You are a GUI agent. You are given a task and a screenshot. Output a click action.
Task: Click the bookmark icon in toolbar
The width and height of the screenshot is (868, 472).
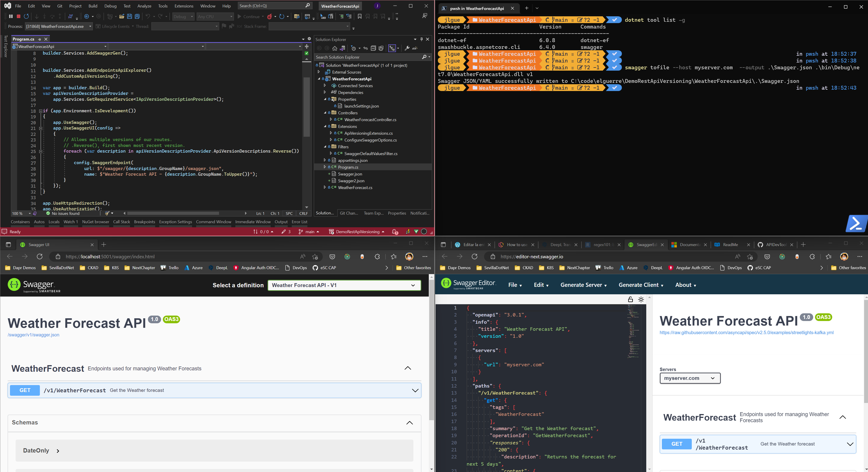359,16
